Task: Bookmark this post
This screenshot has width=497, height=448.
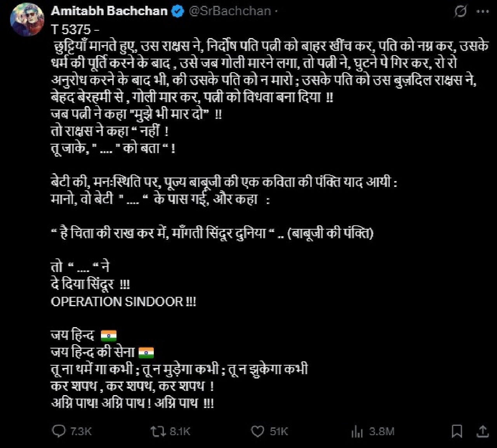Action: pos(457,431)
